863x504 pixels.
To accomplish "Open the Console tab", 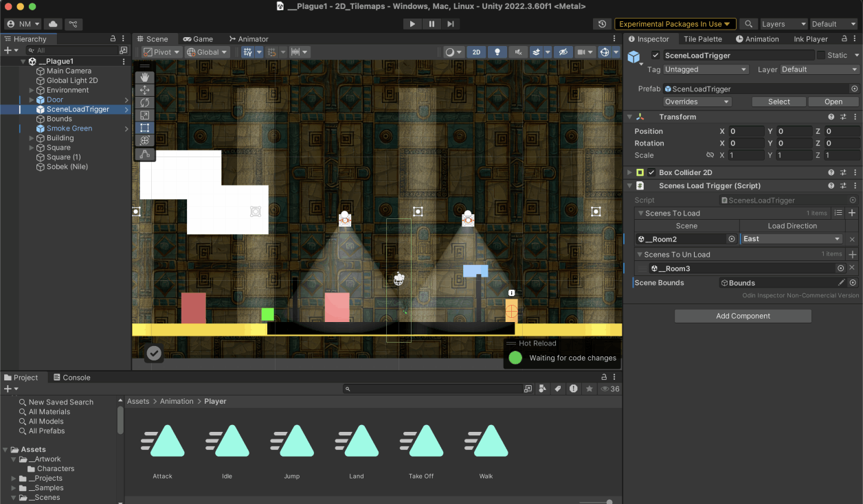I will click(x=71, y=378).
